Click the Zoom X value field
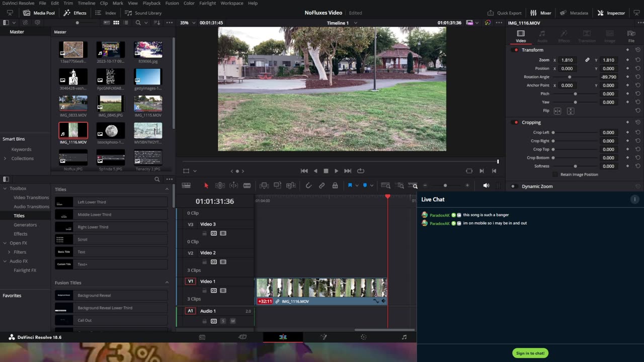This screenshot has width=644, height=362. click(567, 60)
